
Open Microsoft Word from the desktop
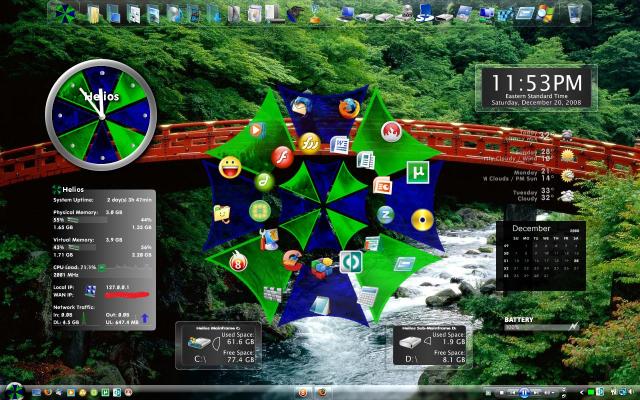pyautogui.click(x=339, y=145)
